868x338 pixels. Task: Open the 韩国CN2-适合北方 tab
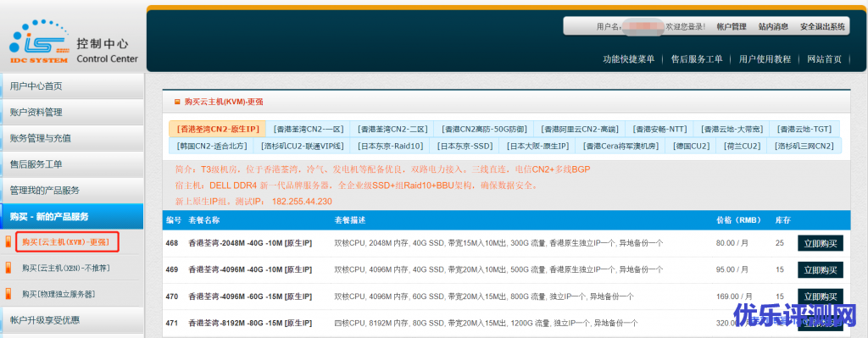click(211, 146)
